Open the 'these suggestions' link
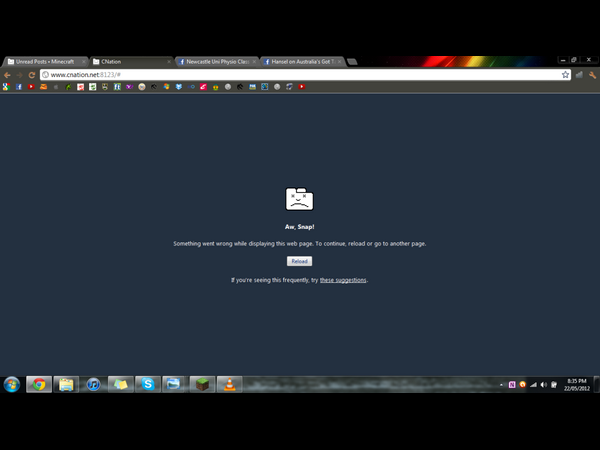Screen dimensions: 600x450 [x=343, y=280]
